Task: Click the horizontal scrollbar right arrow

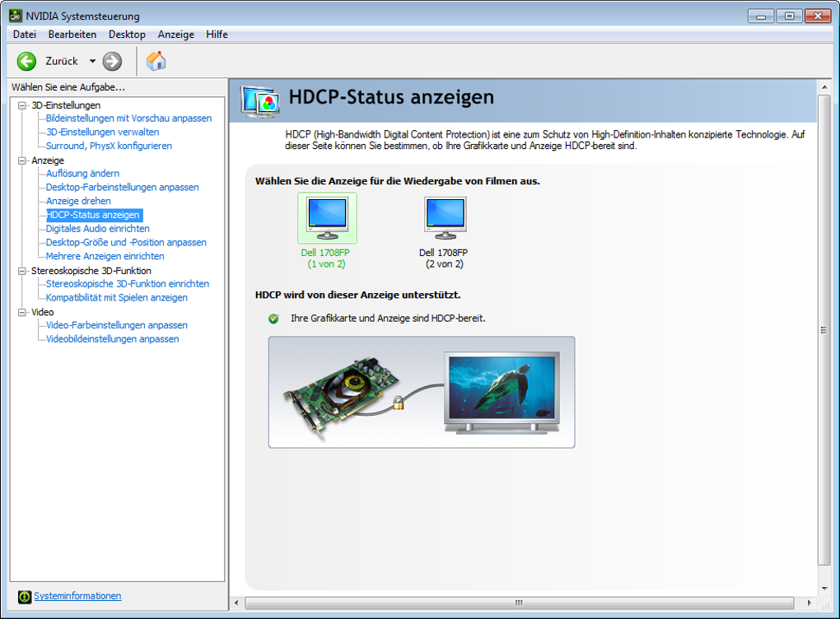Action: [810, 603]
